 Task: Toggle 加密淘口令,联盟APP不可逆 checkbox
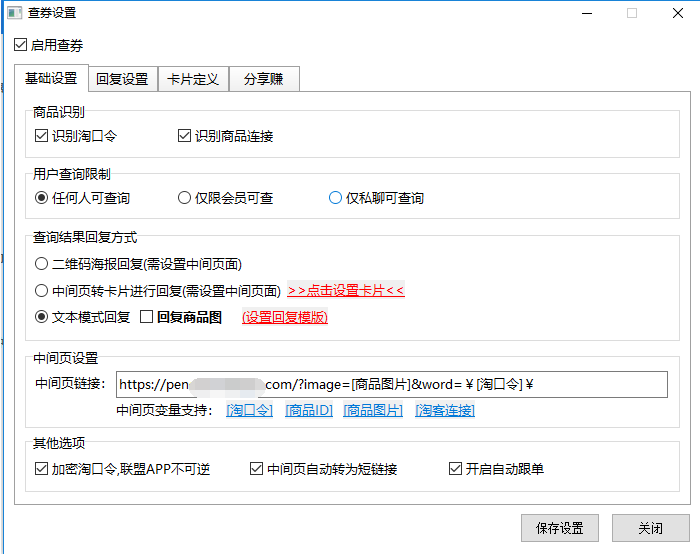(x=42, y=469)
